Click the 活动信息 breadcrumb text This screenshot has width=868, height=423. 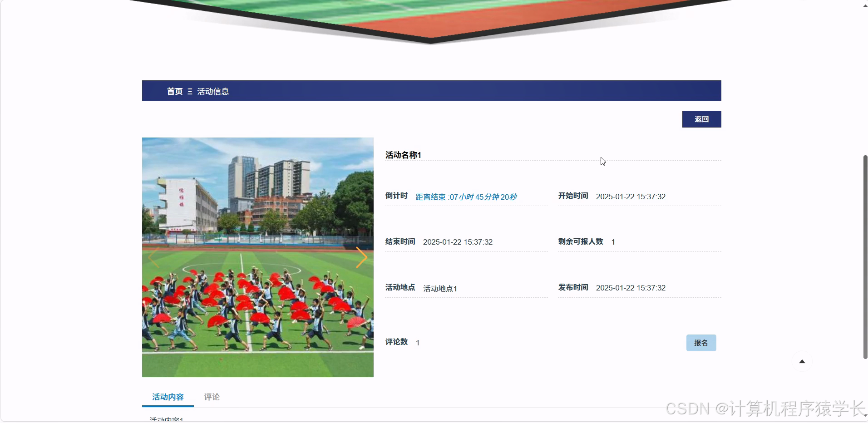213,91
